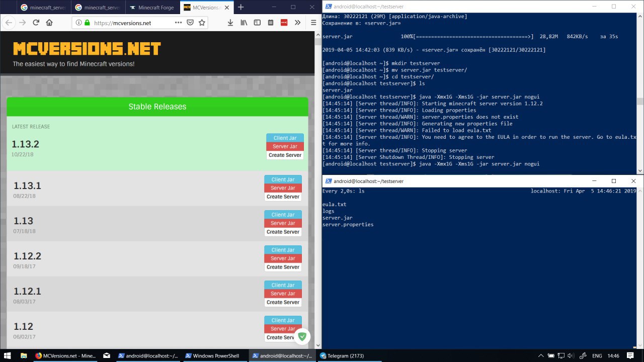Download Server Jar for 1.13
644x362 pixels.
coord(283,223)
